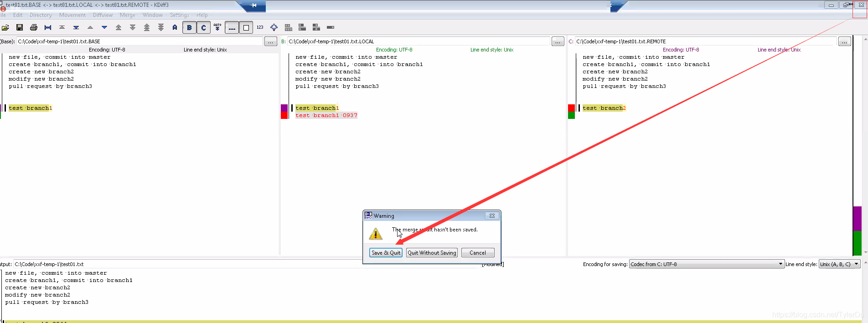The image size is (868, 323).
Task: Open the Directory menu
Action: click(41, 15)
